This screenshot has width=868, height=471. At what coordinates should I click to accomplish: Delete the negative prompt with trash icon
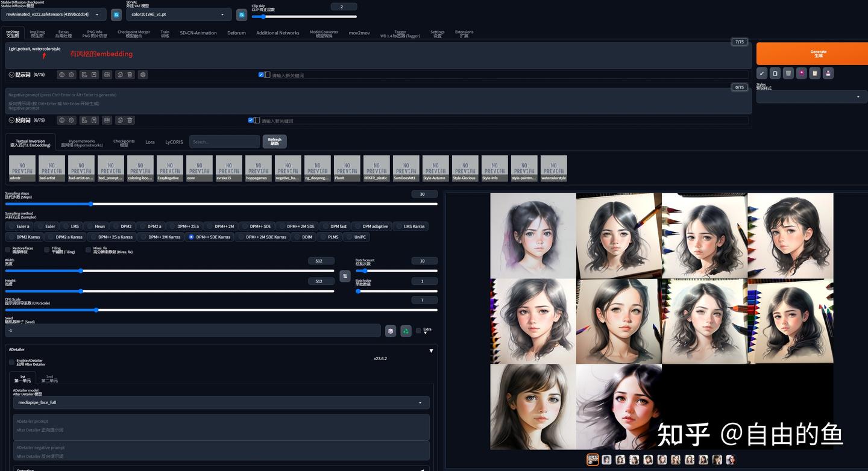pyautogui.click(x=130, y=120)
